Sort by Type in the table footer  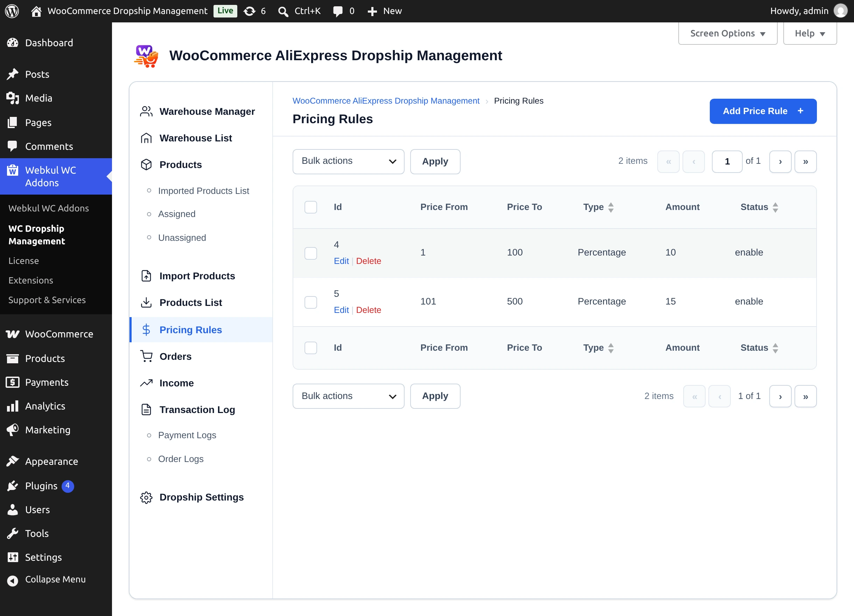pos(598,348)
